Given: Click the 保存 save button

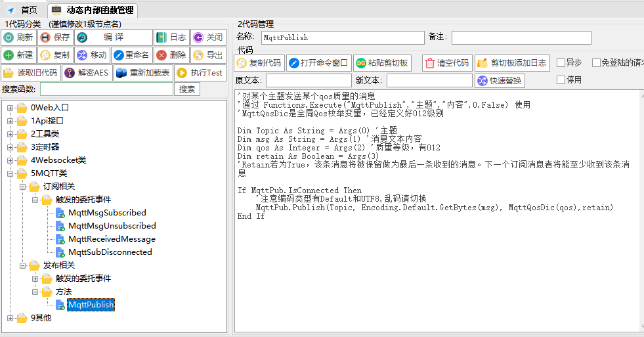Looking at the screenshot, I should point(55,37).
